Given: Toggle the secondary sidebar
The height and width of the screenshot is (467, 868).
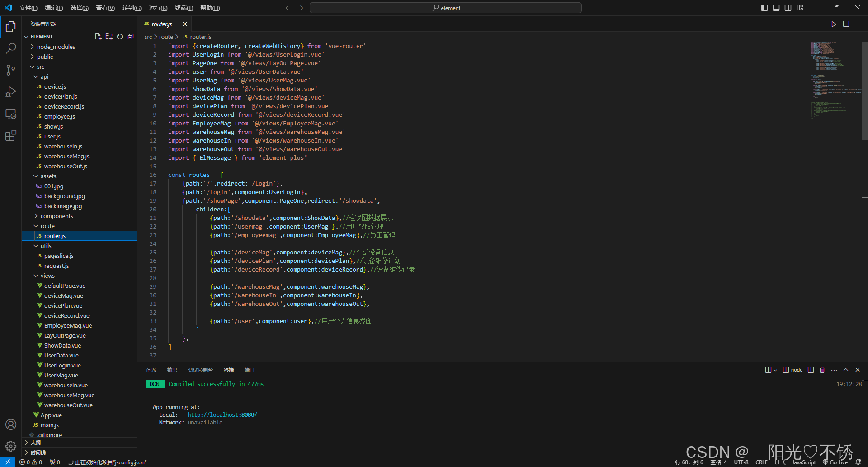Looking at the screenshot, I should click(788, 8).
